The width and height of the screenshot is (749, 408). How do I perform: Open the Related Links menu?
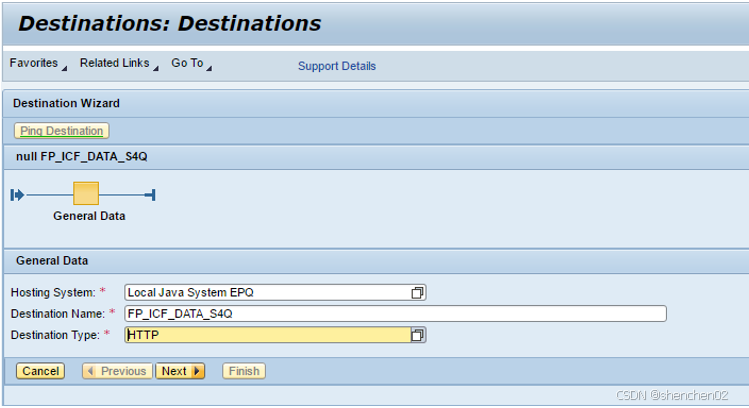click(x=115, y=64)
